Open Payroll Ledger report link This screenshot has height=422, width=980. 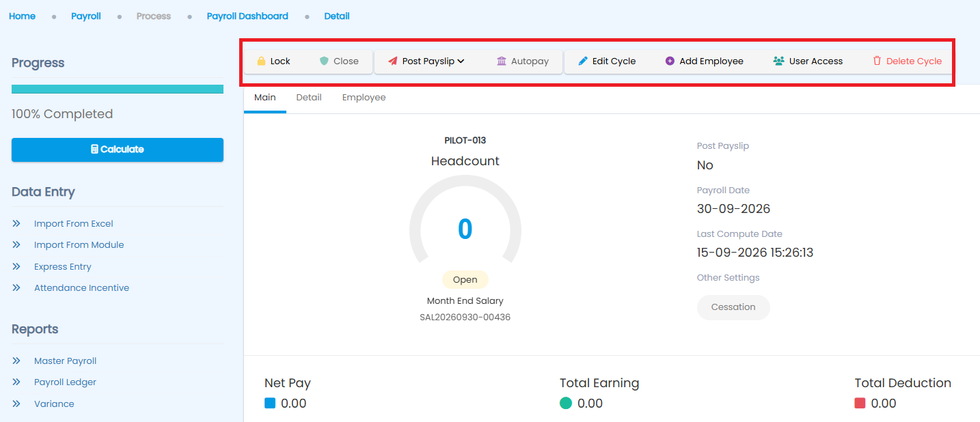click(x=66, y=382)
